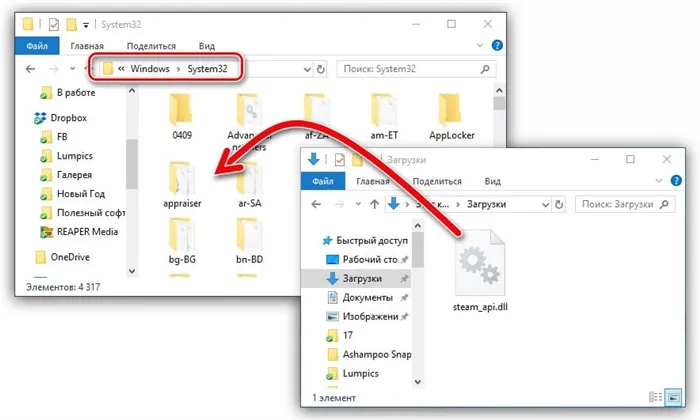Viewport: 700px width, 420px height.
Task: Open Файл tab in Загрузки window
Action: [323, 181]
